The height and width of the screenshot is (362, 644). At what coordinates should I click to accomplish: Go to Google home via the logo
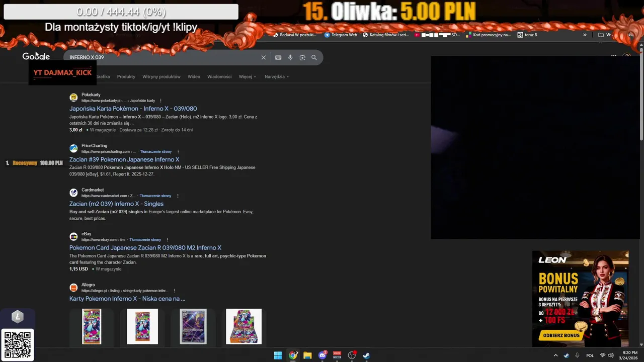click(x=36, y=56)
